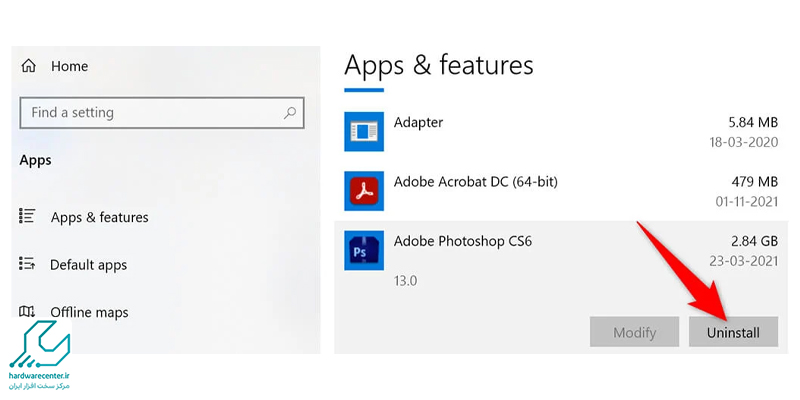This screenshot has height=400, width=800.
Task: Click the 5.84 MB size value
Action: (753, 122)
